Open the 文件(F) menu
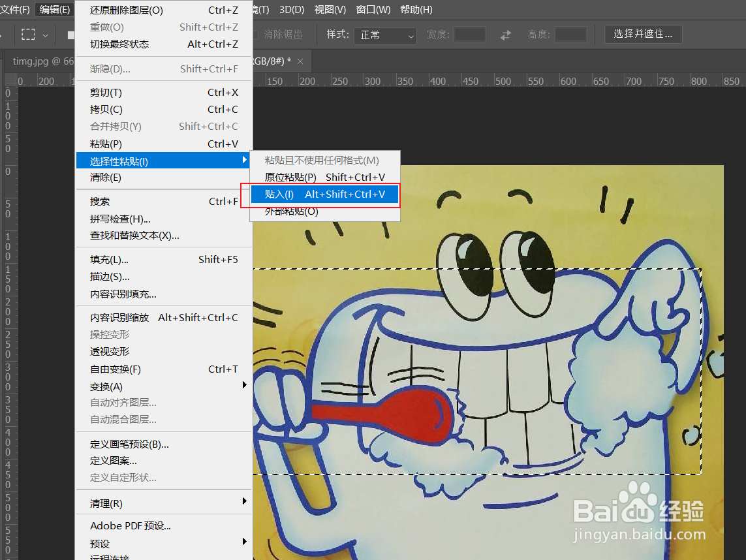Viewport: 746px width, 560px height. tap(14, 10)
